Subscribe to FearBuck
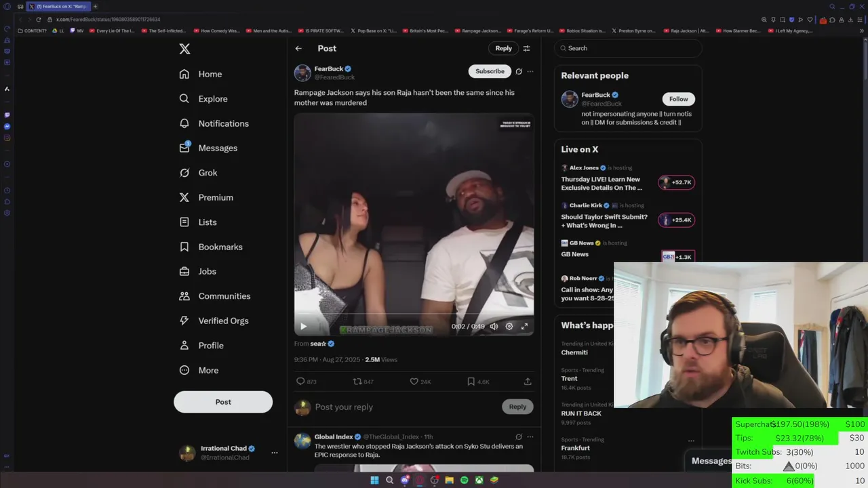Viewport: 868px width, 488px height. (x=490, y=71)
